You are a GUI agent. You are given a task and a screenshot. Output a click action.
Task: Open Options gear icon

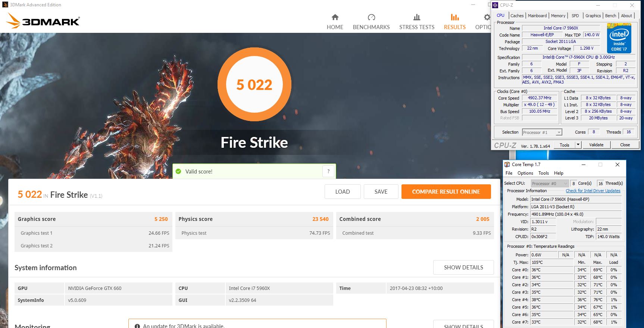[x=487, y=17]
